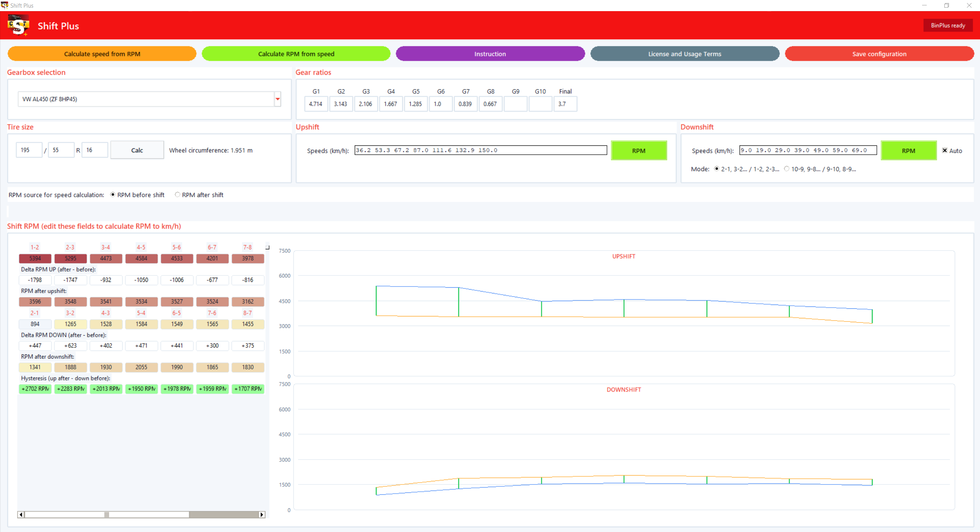Select RPM after shift option

click(178, 194)
